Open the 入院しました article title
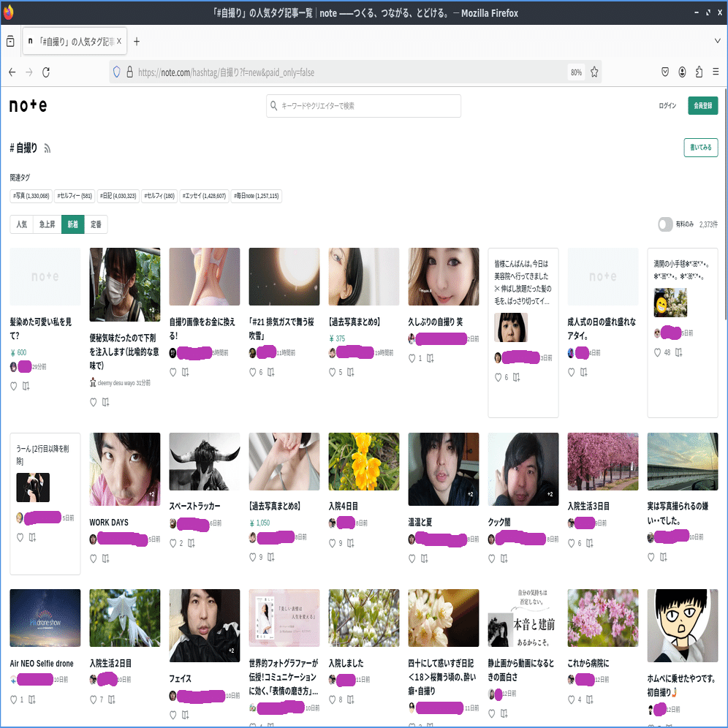Screen dimensions: 728x728 346,663
